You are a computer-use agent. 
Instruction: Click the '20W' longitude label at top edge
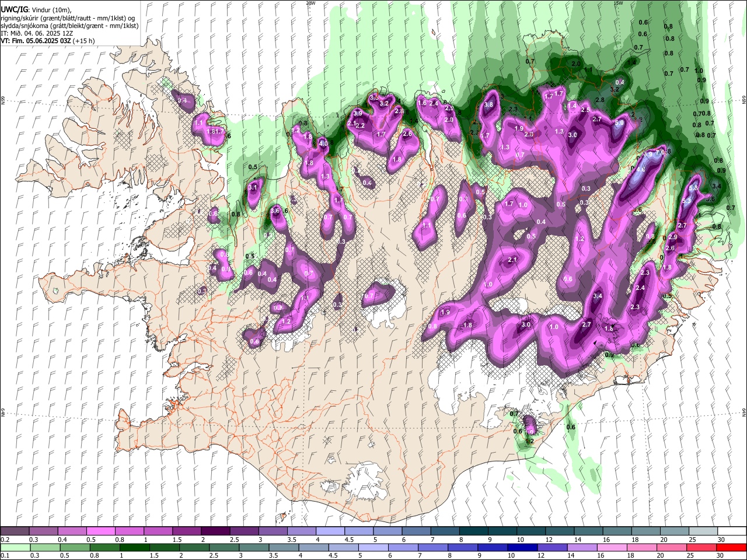[310, 3]
